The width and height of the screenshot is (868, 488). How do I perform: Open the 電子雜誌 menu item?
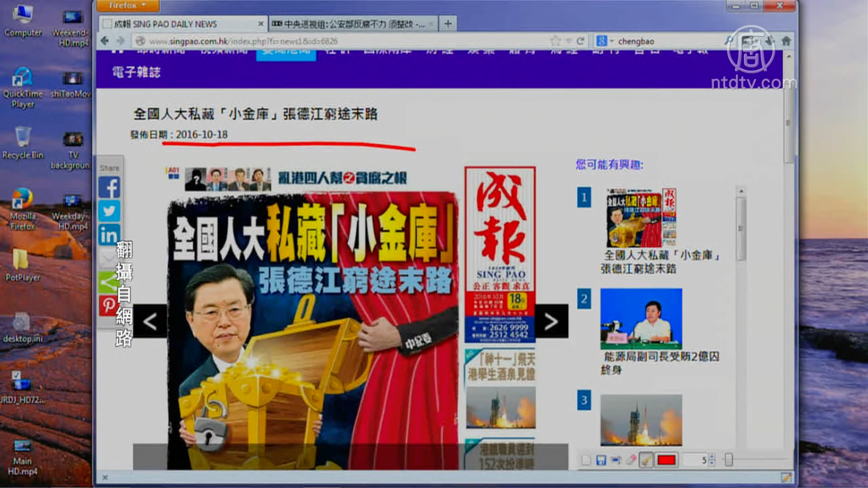136,72
